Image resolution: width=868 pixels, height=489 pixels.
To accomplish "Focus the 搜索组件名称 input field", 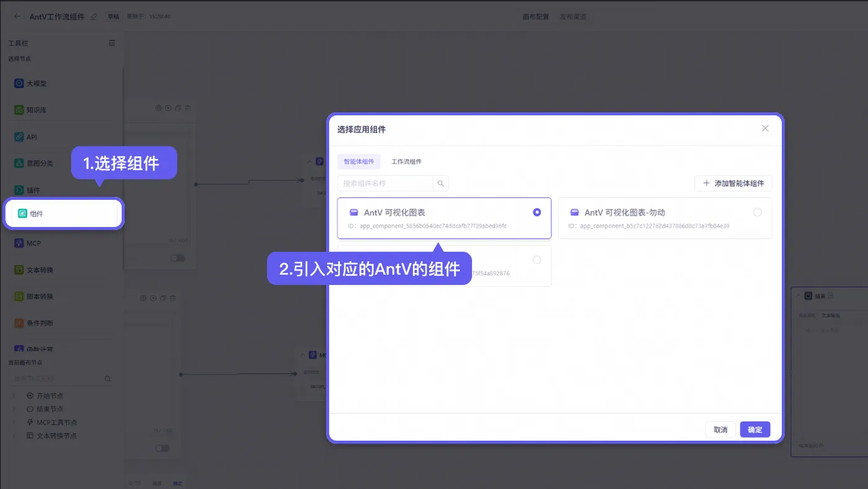I will (385, 183).
